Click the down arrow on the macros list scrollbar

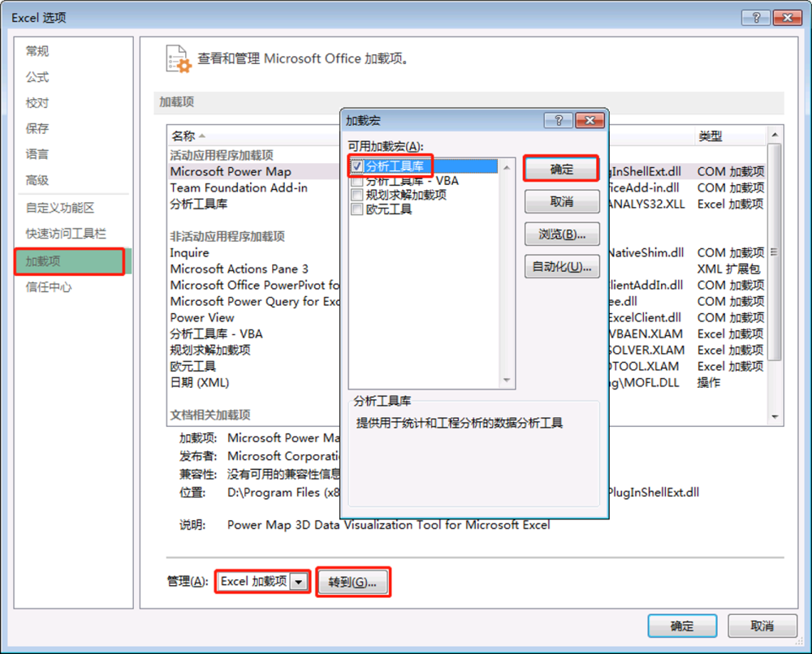[x=506, y=381]
